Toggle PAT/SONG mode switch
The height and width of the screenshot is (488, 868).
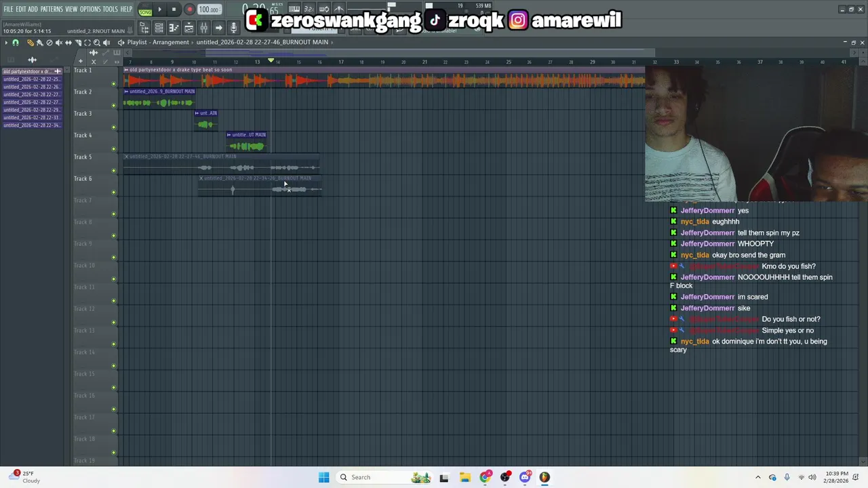(x=145, y=9)
